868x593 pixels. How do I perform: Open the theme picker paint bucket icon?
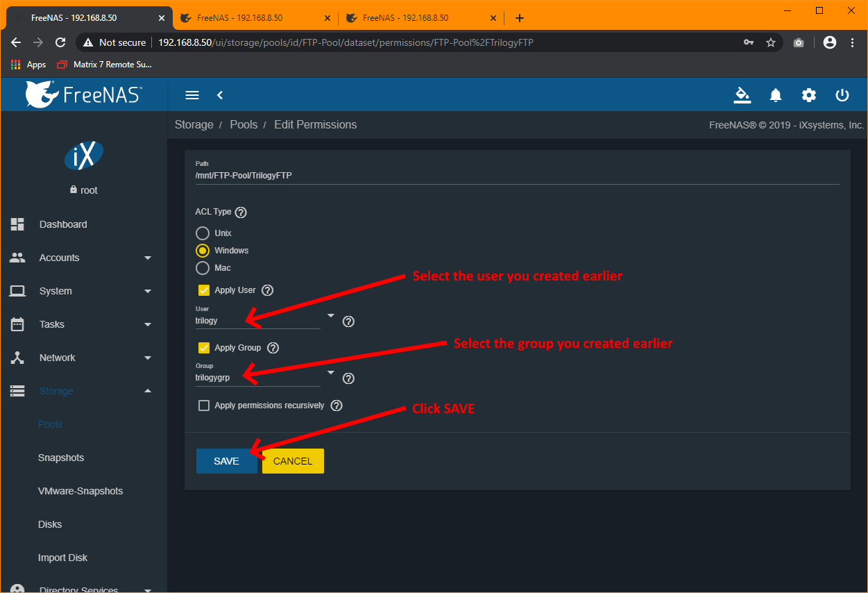coord(742,95)
